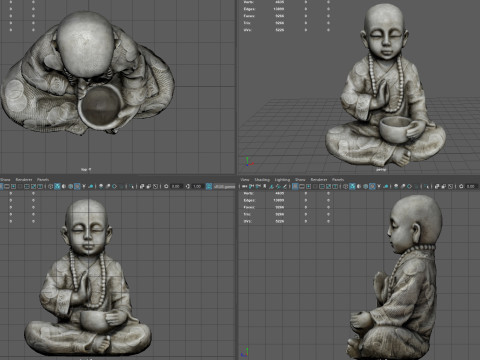
Task: Open sRGB gamma view transform dropdown
Action: click(x=224, y=186)
